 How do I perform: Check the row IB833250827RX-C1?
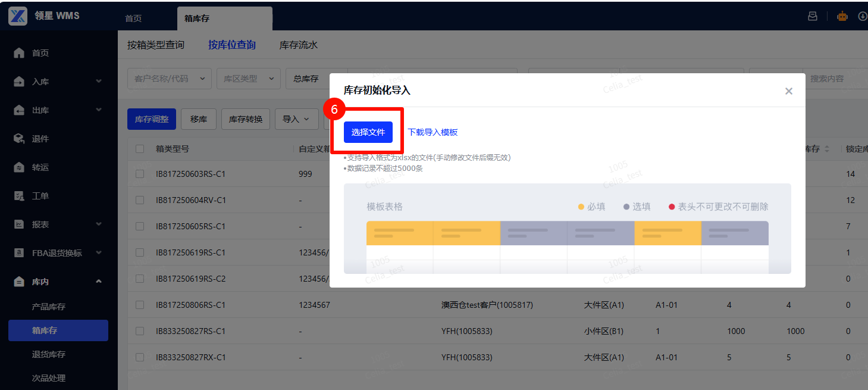[140, 357]
